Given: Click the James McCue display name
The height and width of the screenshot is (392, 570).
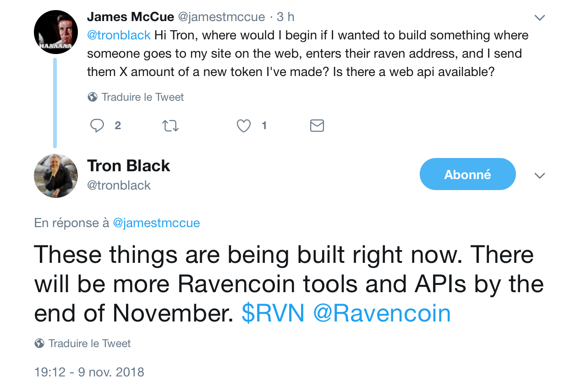Looking at the screenshot, I should click(x=131, y=17).
